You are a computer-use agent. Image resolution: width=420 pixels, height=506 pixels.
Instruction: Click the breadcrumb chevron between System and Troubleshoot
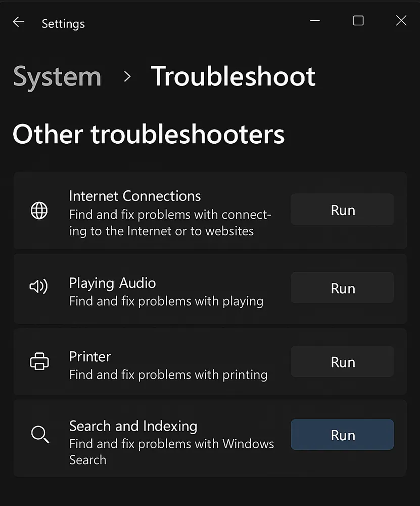point(127,77)
